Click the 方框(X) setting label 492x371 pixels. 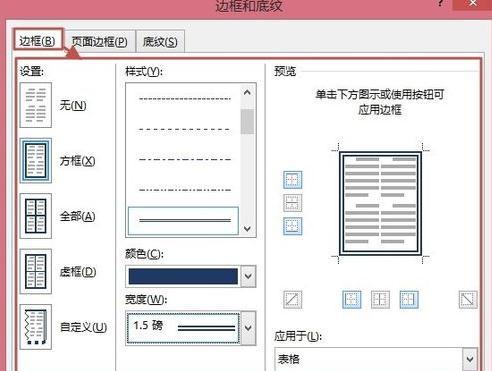77,161
